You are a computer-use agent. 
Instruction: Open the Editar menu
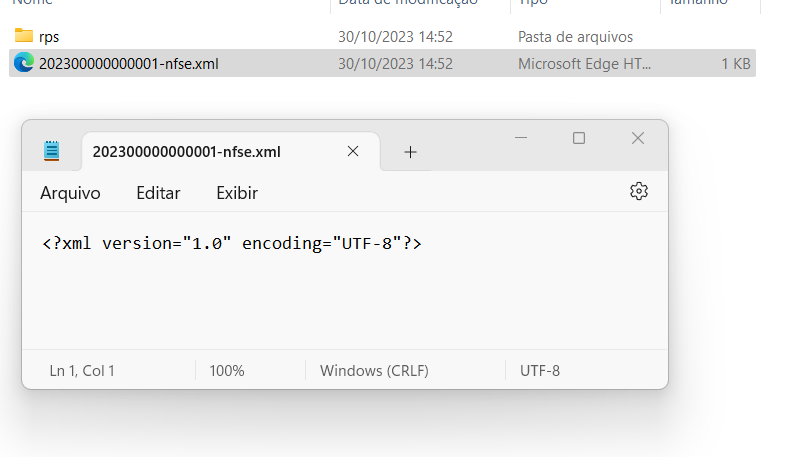158,193
